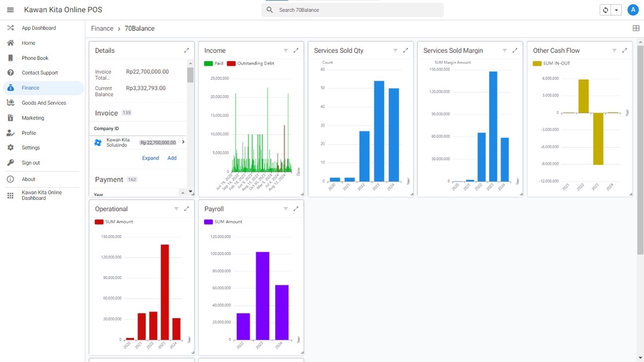The width and height of the screenshot is (644, 362).
Task: Open the hamburger navigation menu
Action: [10, 10]
